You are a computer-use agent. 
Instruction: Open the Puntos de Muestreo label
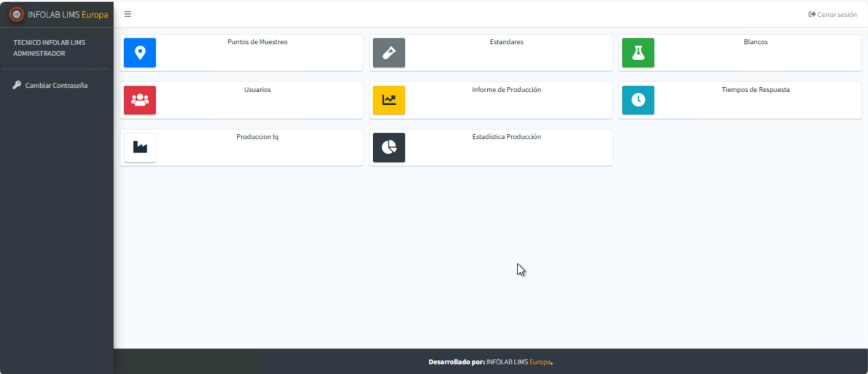(257, 42)
